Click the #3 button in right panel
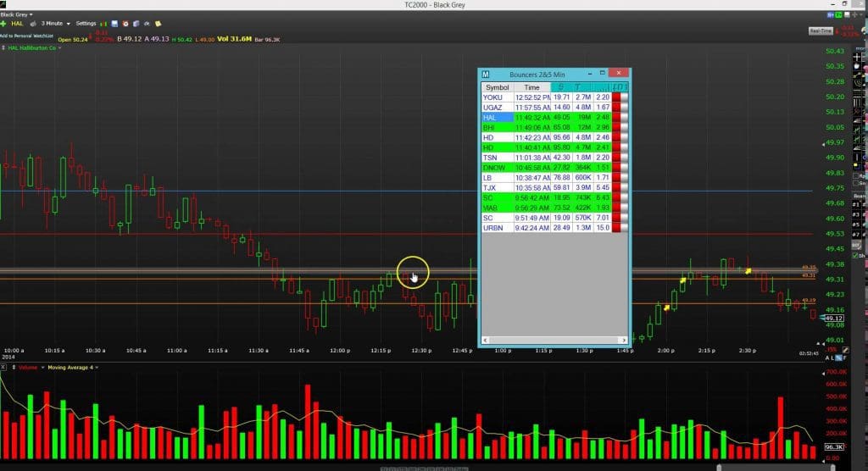 click(857, 214)
